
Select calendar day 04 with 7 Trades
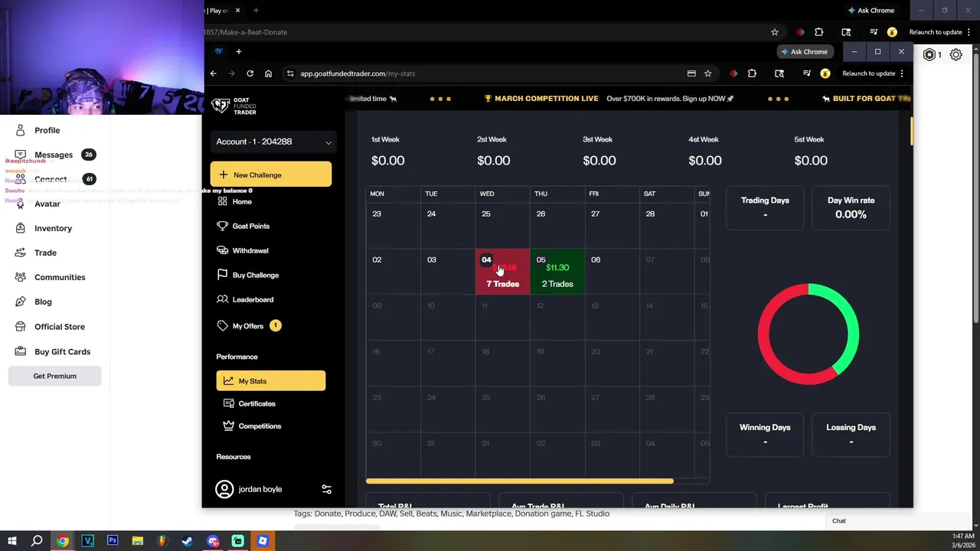[502, 272]
